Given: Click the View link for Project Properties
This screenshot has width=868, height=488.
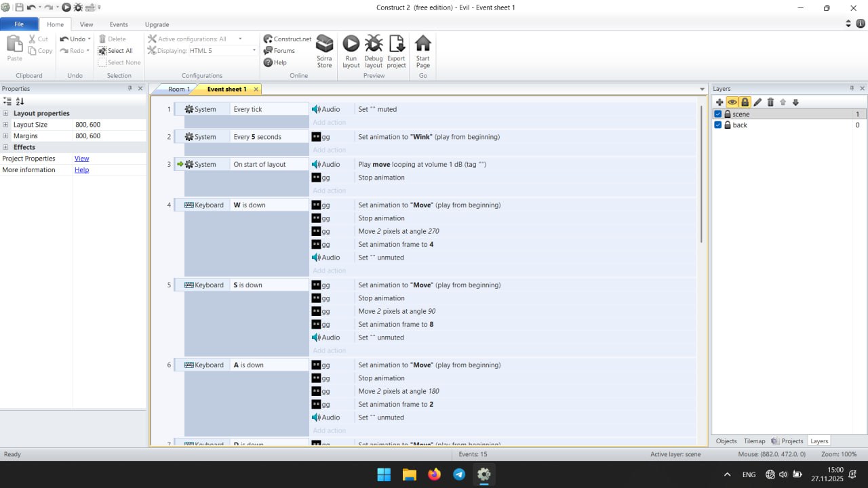Looking at the screenshot, I should click(x=81, y=159).
